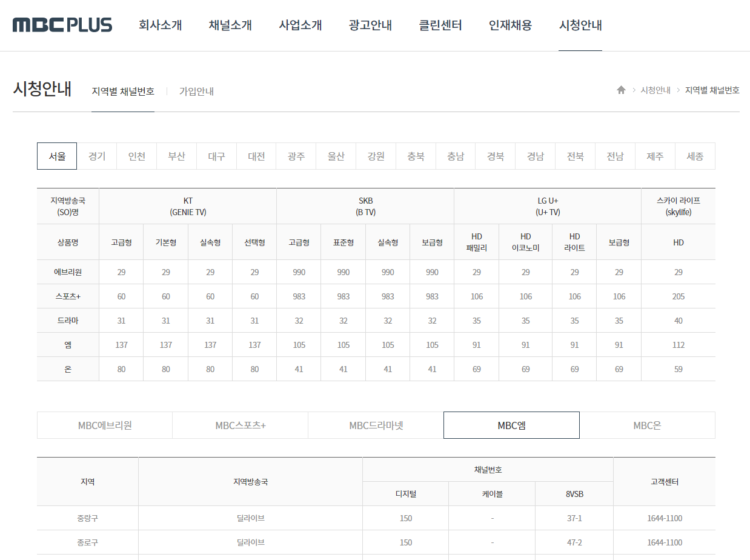Select the 충북 region tab

coord(416,156)
